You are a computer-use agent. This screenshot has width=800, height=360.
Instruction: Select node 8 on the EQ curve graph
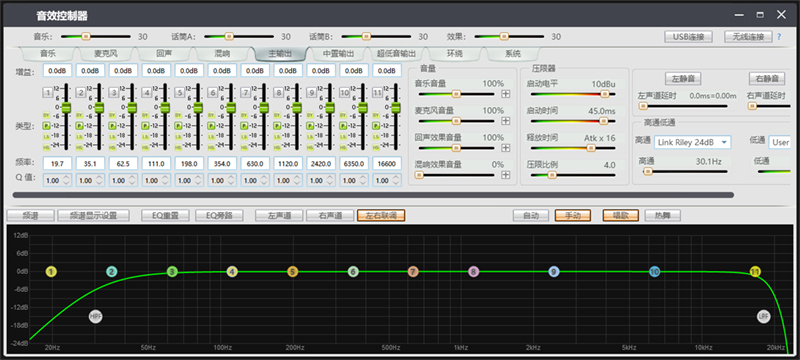(473, 272)
